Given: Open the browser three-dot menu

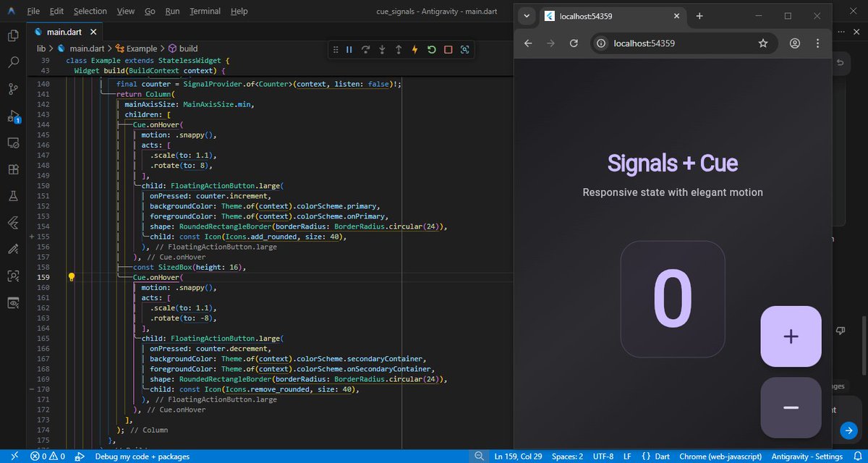Looking at the screenshot, I should (818, 43).
